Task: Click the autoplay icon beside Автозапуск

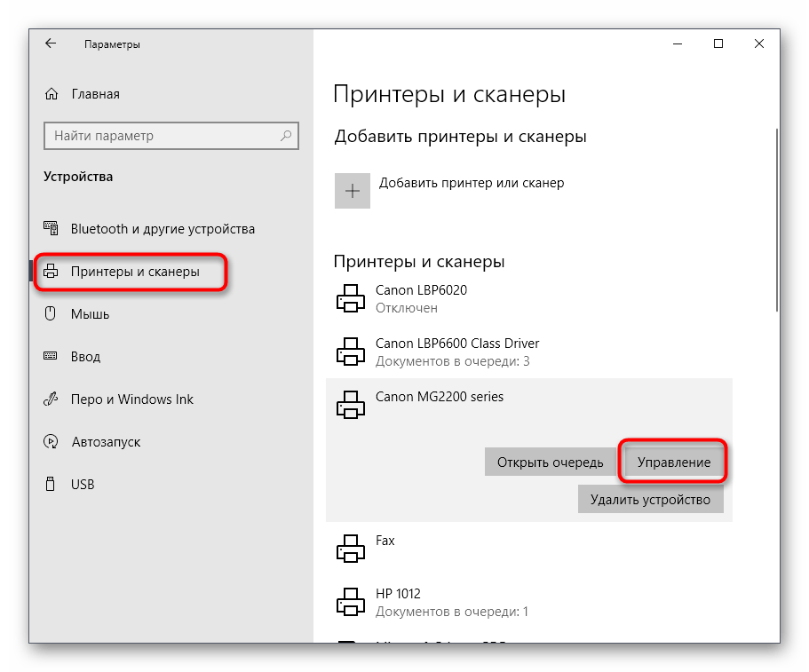Action: (51, 441)
